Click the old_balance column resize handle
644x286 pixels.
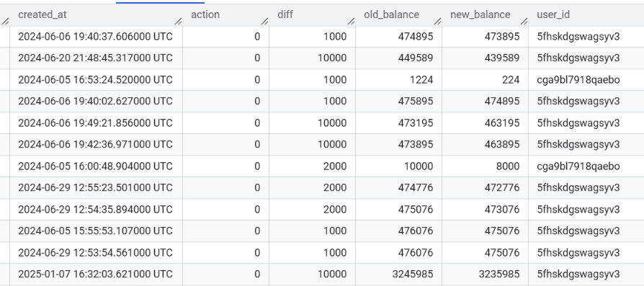click(438, 21)
